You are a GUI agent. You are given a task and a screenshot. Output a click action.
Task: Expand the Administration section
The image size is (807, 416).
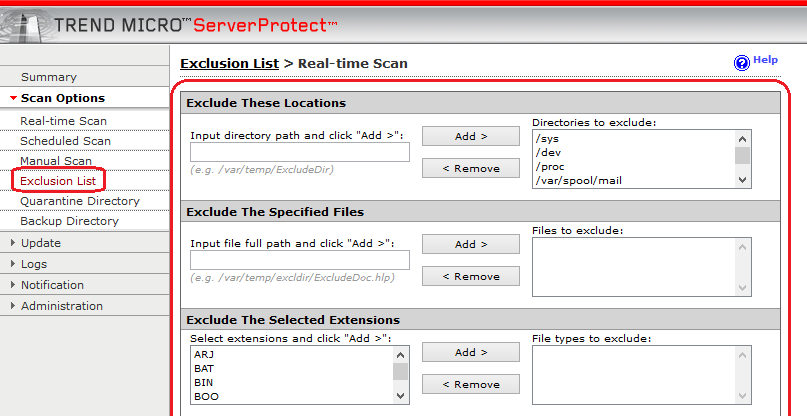pos(13,306)
